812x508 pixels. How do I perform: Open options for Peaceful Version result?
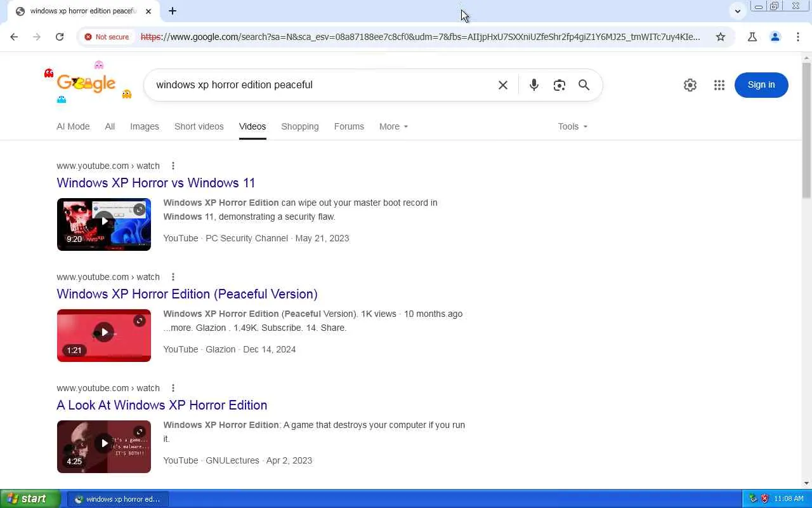[173, 277]
